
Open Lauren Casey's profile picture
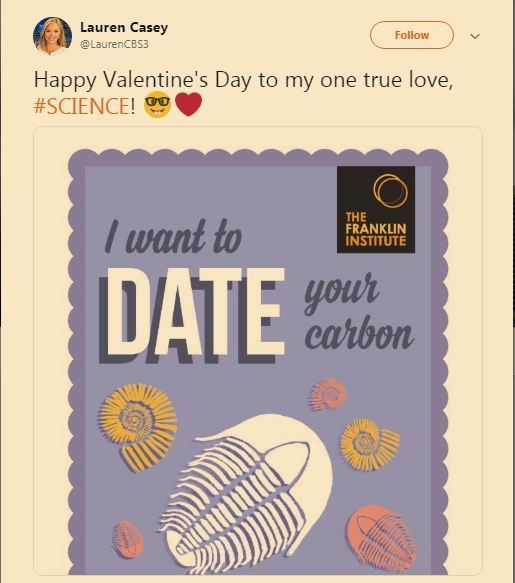pos(52,36)
